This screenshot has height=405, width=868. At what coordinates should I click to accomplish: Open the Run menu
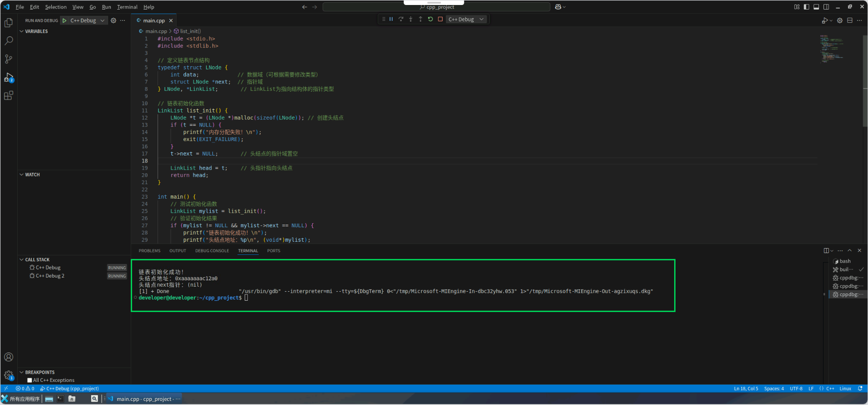[x=107, y=7]
